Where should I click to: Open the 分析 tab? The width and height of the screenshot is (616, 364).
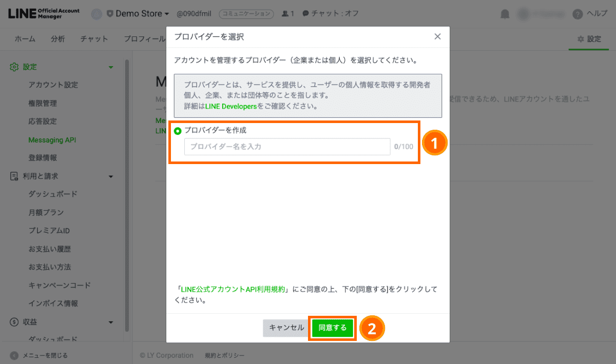[58, 39]
